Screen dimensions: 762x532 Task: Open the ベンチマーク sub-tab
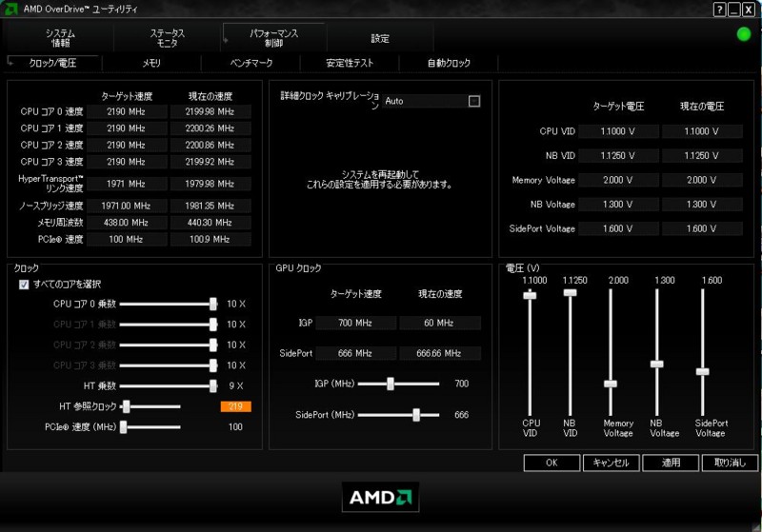tap(251, 63)
